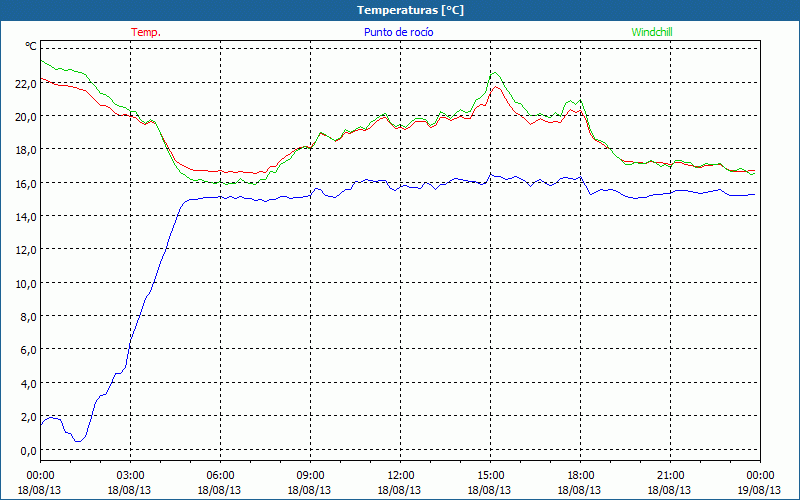Image resolution: width=800 pixels, height=500 pixels.
Task: Click the 16,0 value on the y-axis
Action: (x=26, y=184)
